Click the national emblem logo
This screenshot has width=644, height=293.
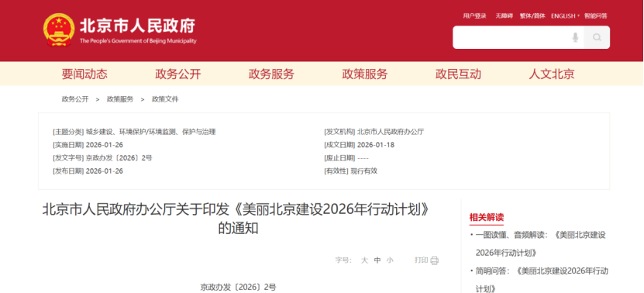point(59,30)
